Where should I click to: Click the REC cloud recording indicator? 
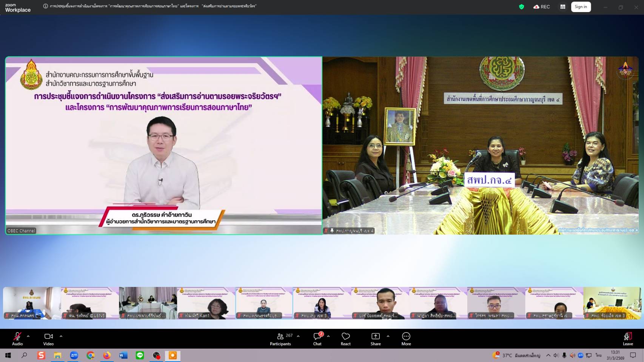click(x=542, y=7)
